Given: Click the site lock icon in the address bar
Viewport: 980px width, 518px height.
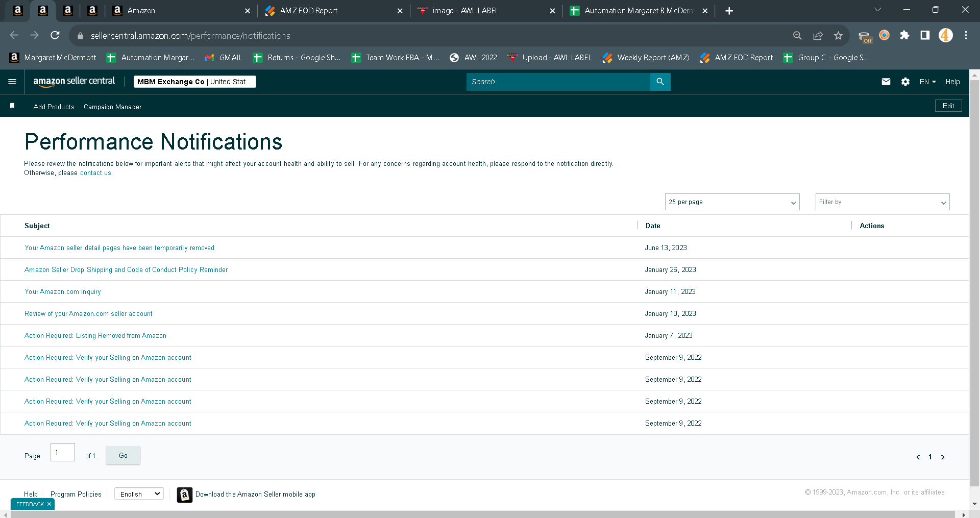Looking at the screenshot, I should point(80,36).
